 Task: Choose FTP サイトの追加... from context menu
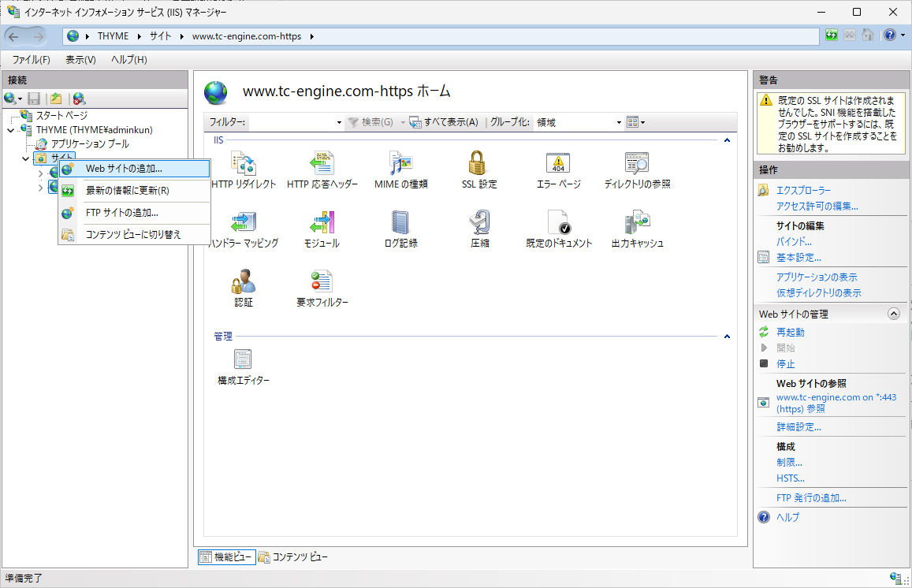134,213
